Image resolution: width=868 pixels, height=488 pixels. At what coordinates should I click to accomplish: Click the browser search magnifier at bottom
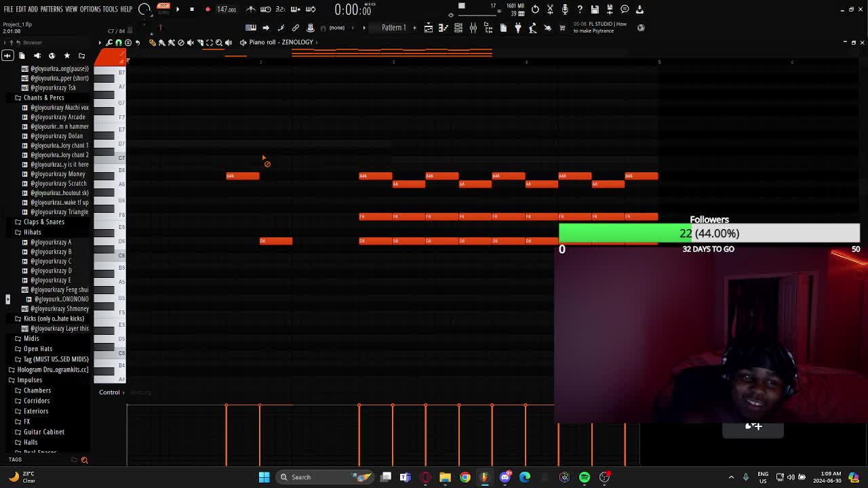coord(84,460)
